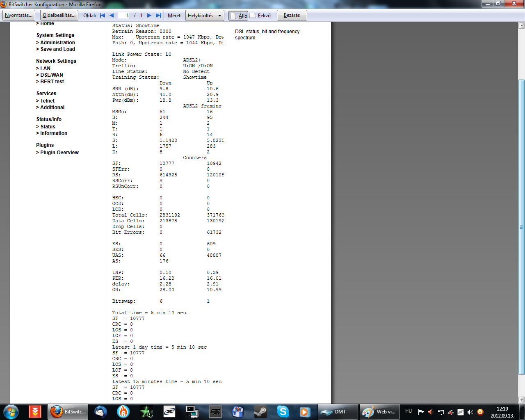Open the orange download manager taskbar icon
This screenshot has height=420, width=525.
pos(35,411)
